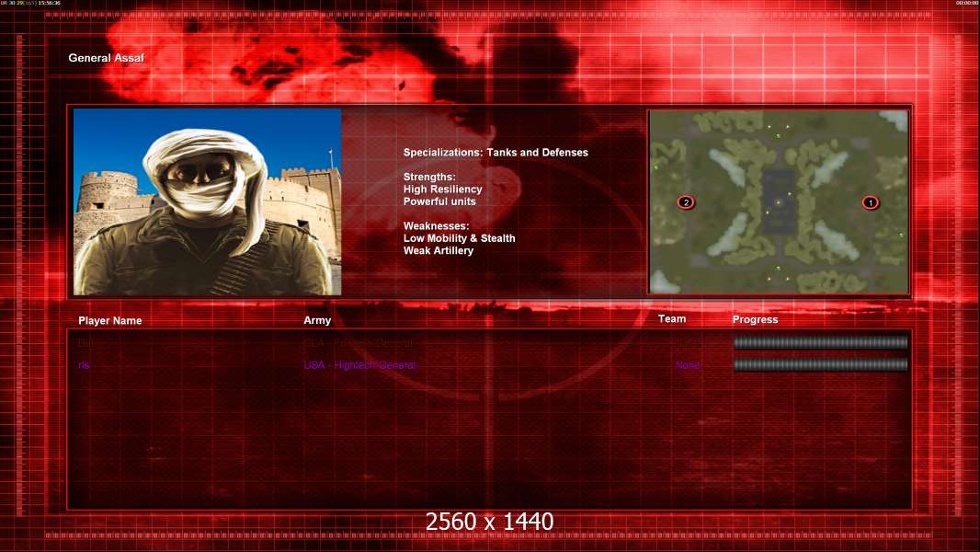Click the Strengths heading
The image size is (980, 552).
(429, 178)
